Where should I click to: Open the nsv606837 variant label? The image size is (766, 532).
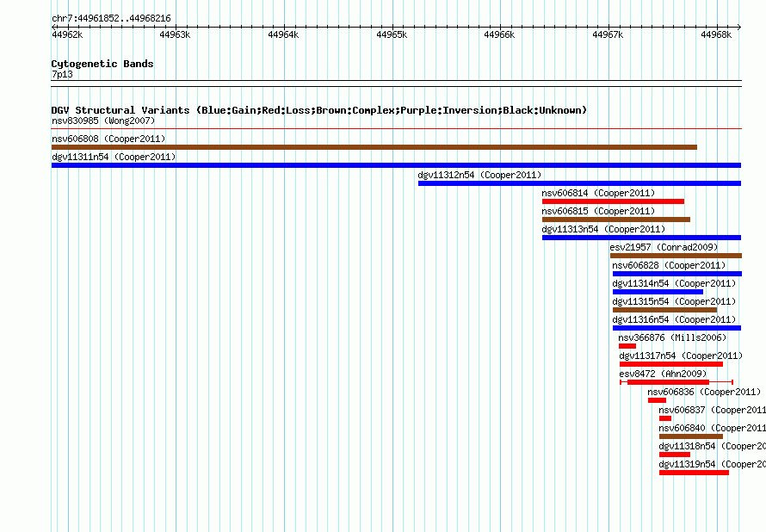[712, 410]
